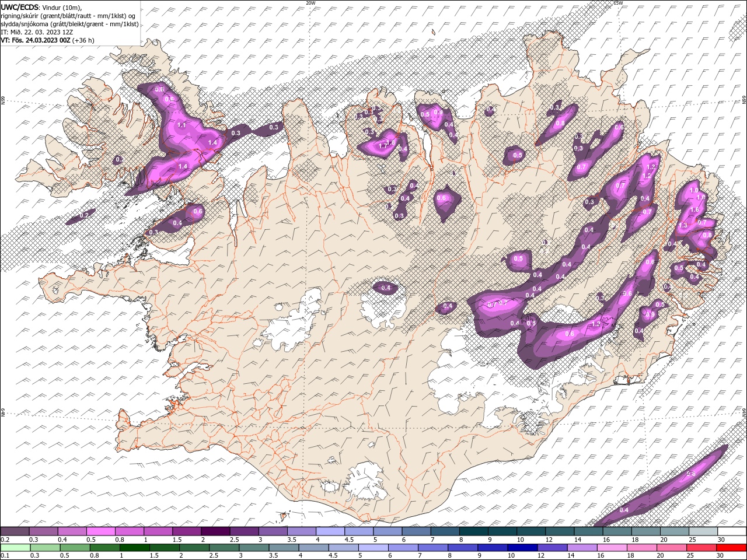Screen dimensions: 747x560
Task: Select the dark teal 8 upper legend swatch
Action: [473, 531]
